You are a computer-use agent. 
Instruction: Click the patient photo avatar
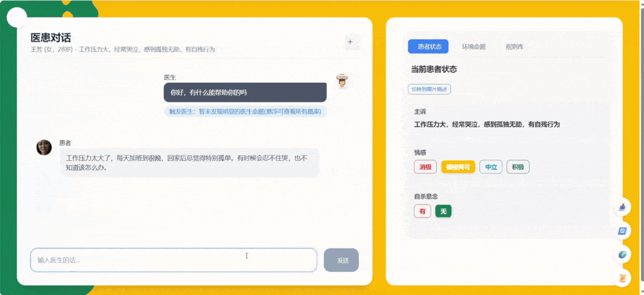[44, 147]
